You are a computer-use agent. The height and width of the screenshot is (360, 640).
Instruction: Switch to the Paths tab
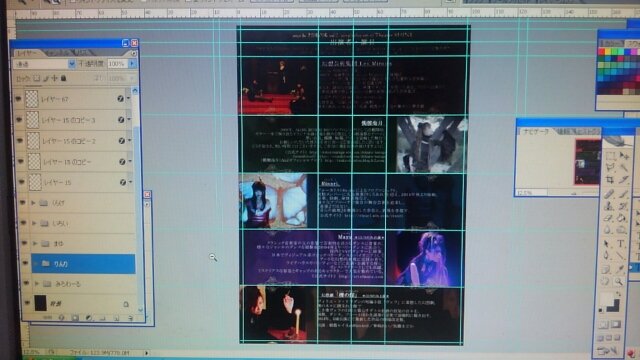tap(81, 52)
